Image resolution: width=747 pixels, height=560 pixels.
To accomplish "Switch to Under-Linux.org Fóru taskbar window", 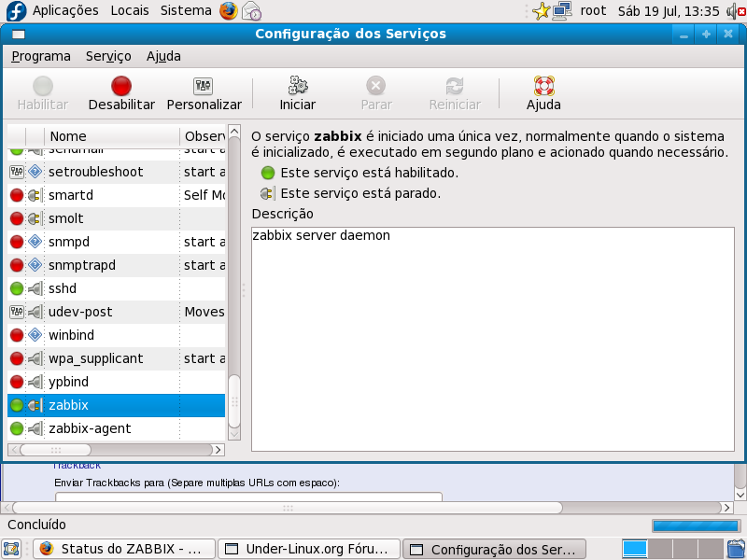I will 309,549.
